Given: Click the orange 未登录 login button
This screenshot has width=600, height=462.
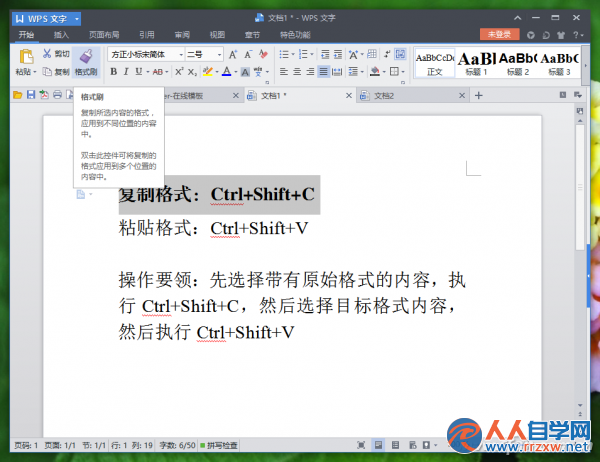Looking at the screenshot, I should click(x=499, y=34).
